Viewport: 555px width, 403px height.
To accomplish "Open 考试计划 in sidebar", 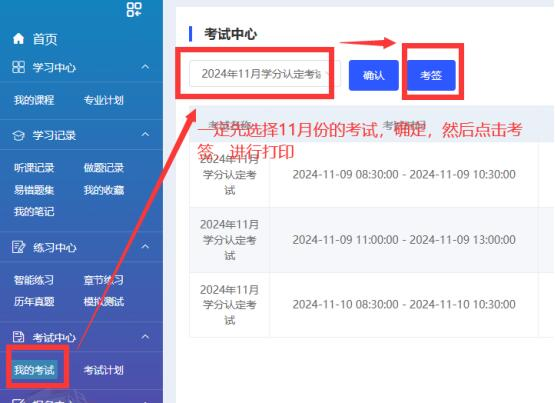I will 104,370.
